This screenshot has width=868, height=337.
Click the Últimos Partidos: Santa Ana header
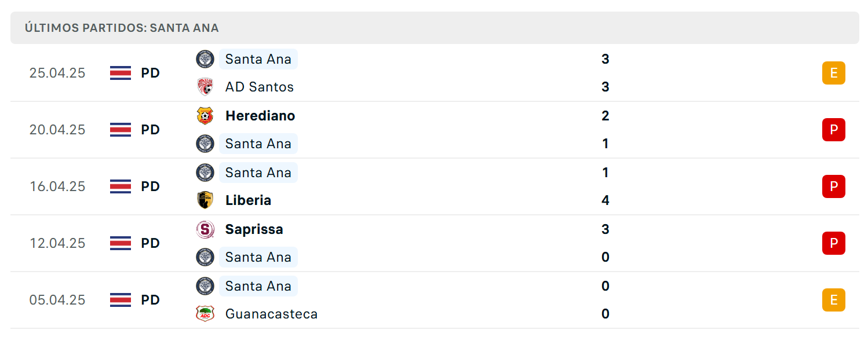tap(122, 28)
